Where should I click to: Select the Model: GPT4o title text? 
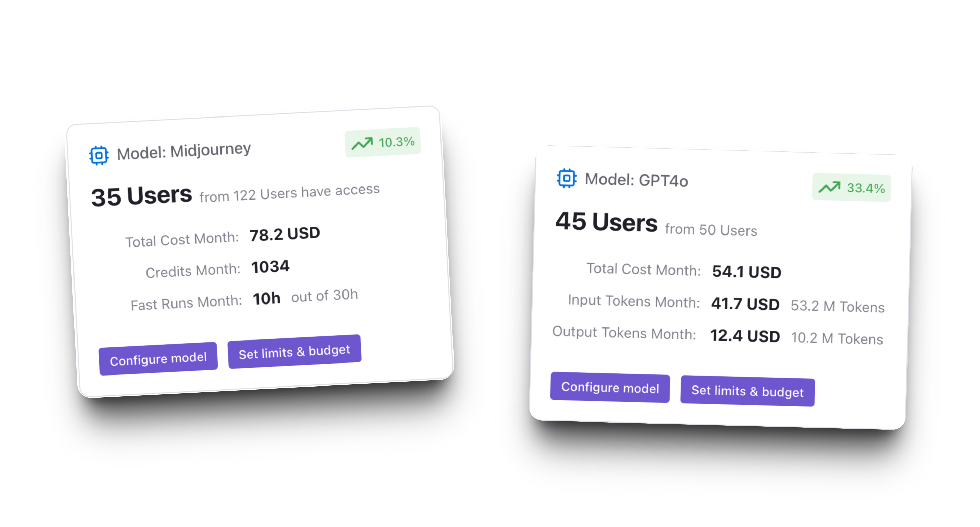(x=636, y=180)
